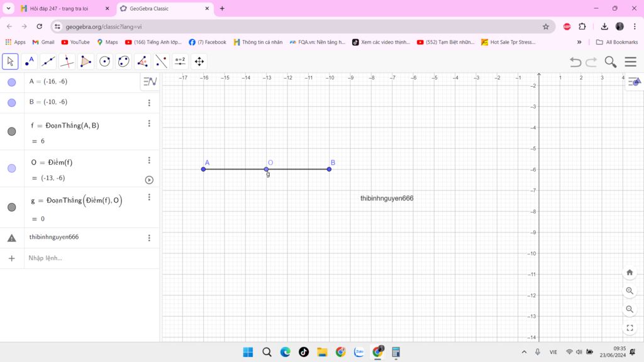Choose the Line through two points tool

[48, 62]
